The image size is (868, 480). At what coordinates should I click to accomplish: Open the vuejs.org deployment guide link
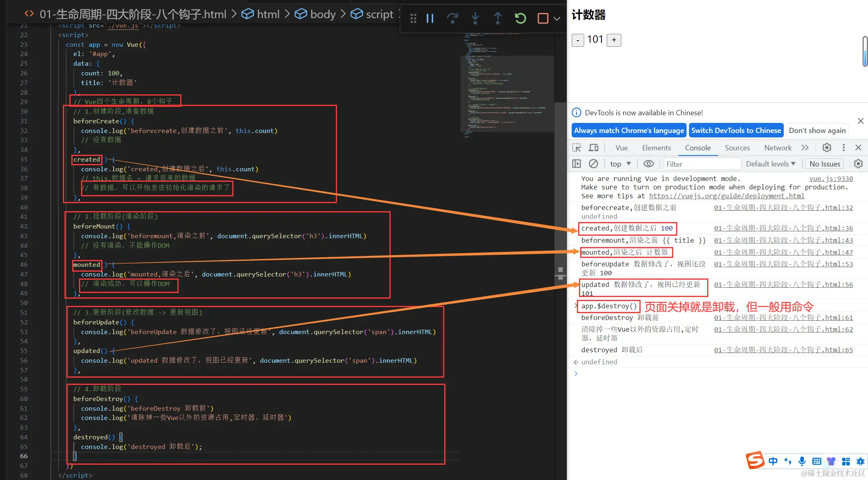(726, 196)
